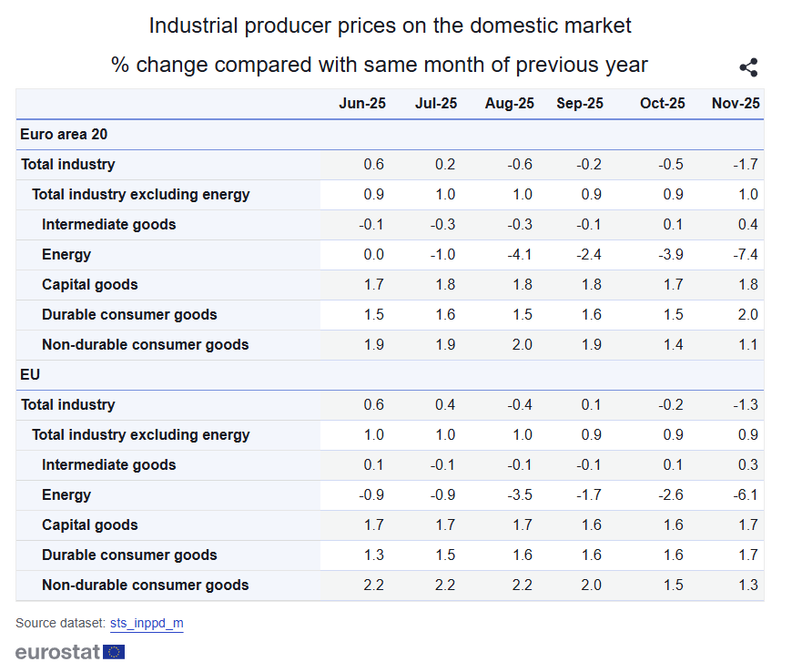Image resolution: width=792 pixels, height=672 pixels.
Task: Click the eurostat logo
Action: pos(70,652)
